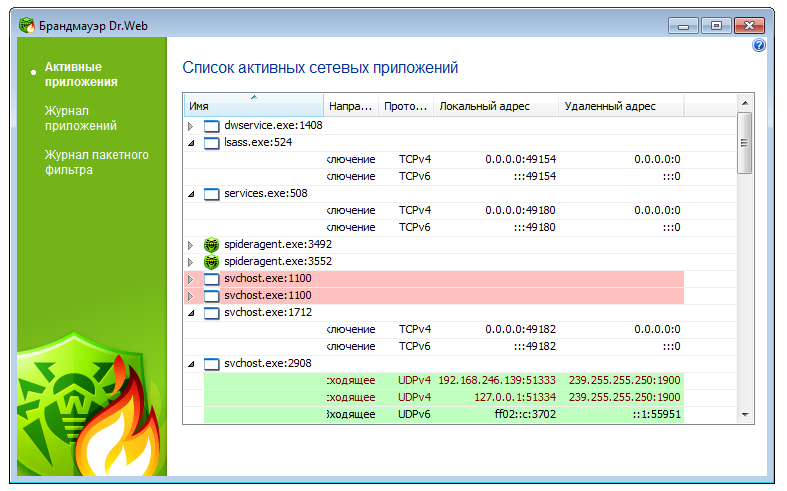The height and width of the screenshot is (491, 787).
Task: Click remote address ::1:55951
Action: (657, 414)
